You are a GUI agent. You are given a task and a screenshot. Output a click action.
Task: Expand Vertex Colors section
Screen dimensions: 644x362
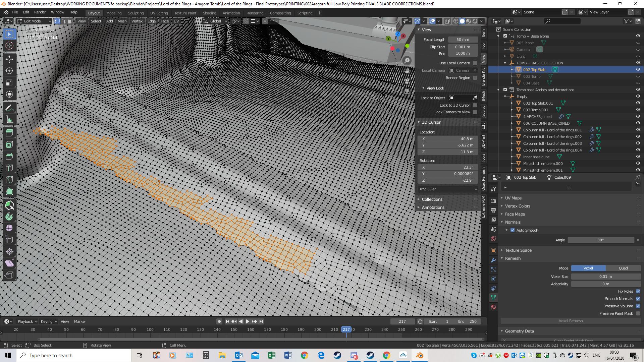(518, 206)
